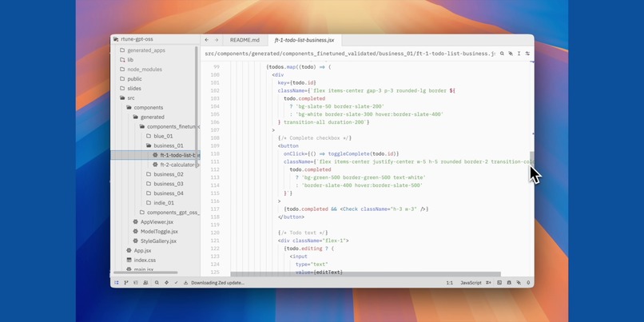Open AppViewer.jsx in project tree
Screen dimensions: 644x322
tap(155, 222)
